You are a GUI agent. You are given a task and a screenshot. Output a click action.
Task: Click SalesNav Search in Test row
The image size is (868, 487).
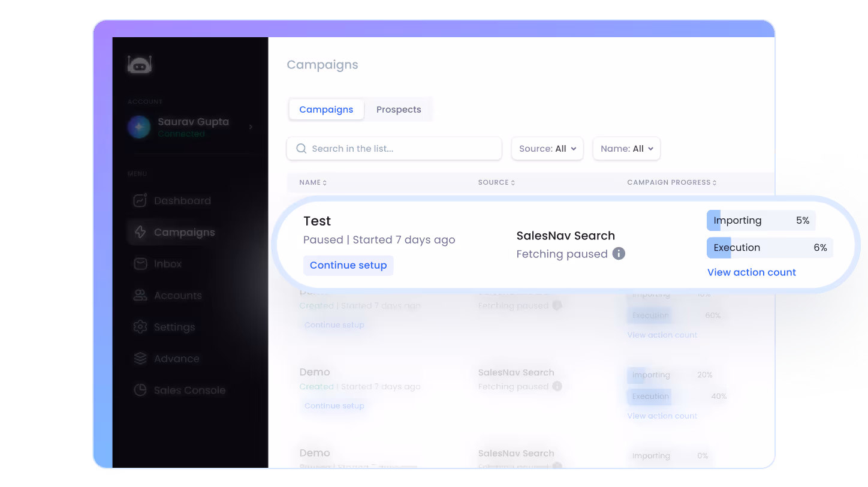(x=566, y=236)
